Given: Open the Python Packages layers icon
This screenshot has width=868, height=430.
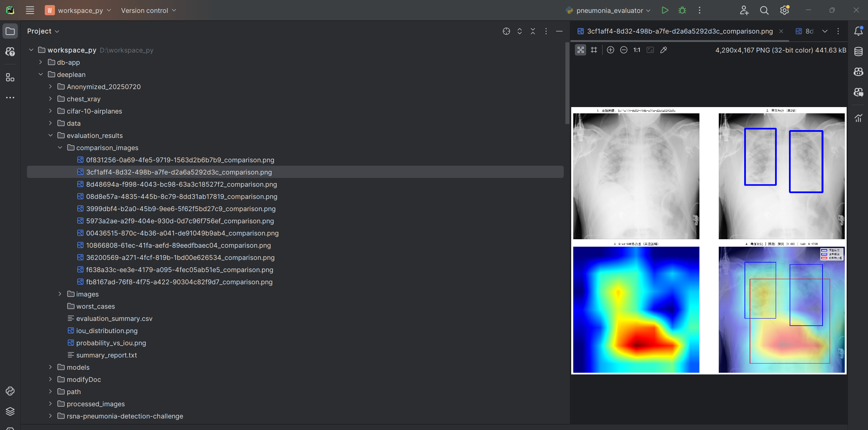Looking at the screenshot, I should click(x=10, y=411).
